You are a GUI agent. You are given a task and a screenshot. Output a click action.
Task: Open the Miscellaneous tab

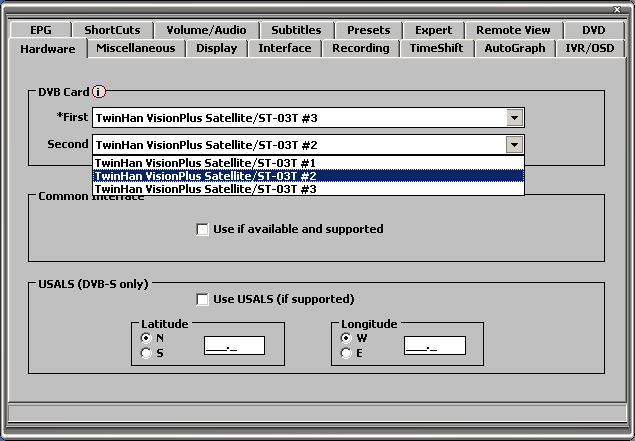click(x=136, y=48)
